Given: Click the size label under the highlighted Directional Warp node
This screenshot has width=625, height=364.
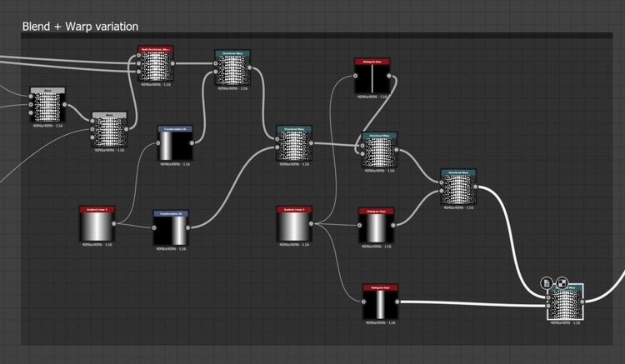Looking at the screenshot, I should tap(566, 322).
